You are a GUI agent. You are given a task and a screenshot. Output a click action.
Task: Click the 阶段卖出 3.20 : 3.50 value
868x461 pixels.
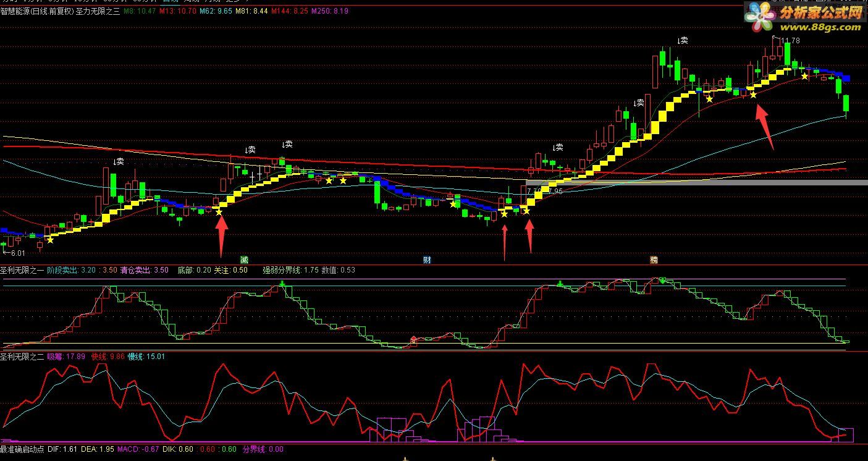tap(82, 270)
